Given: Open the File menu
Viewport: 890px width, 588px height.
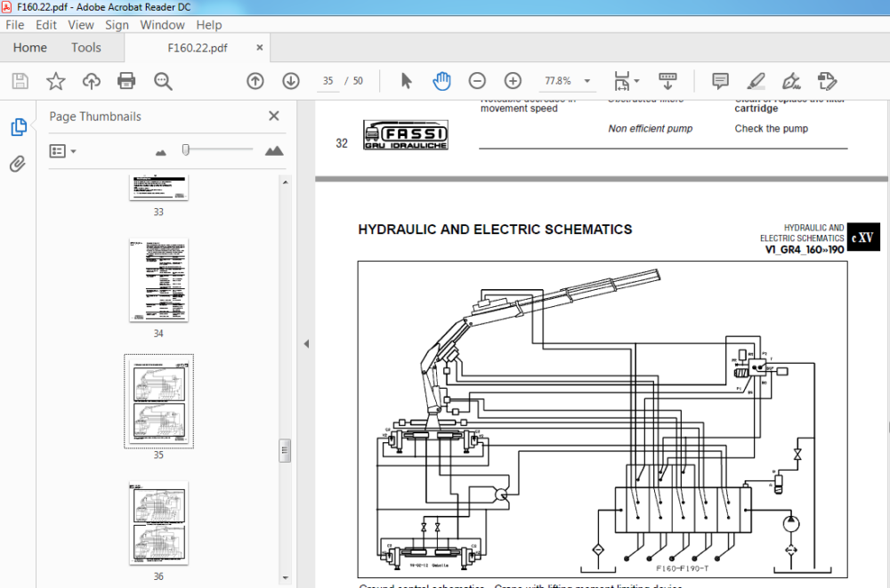Looking at the screenshot, I should tap(15, 25).
